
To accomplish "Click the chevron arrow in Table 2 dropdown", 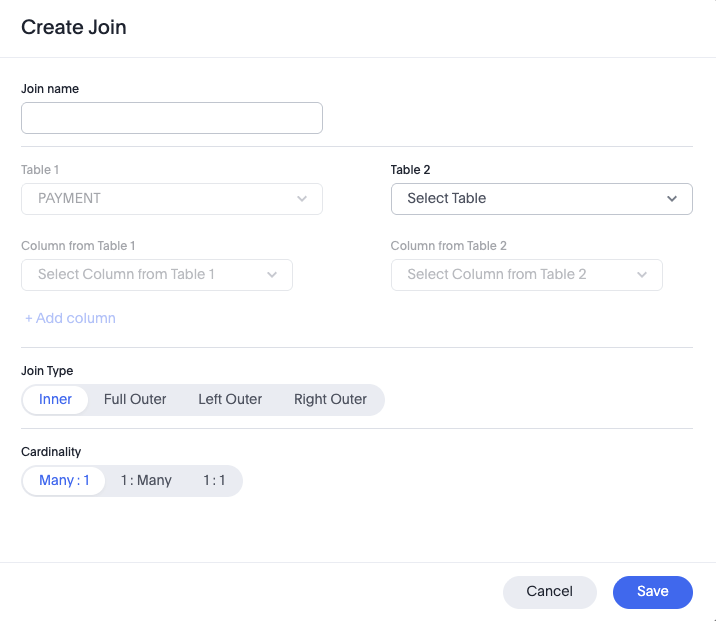I will 672,199.
